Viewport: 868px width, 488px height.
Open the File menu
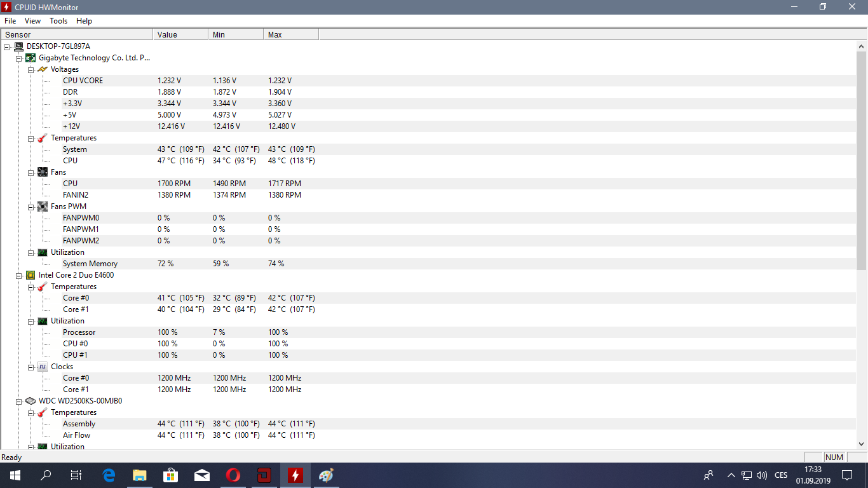pos(10,21)
